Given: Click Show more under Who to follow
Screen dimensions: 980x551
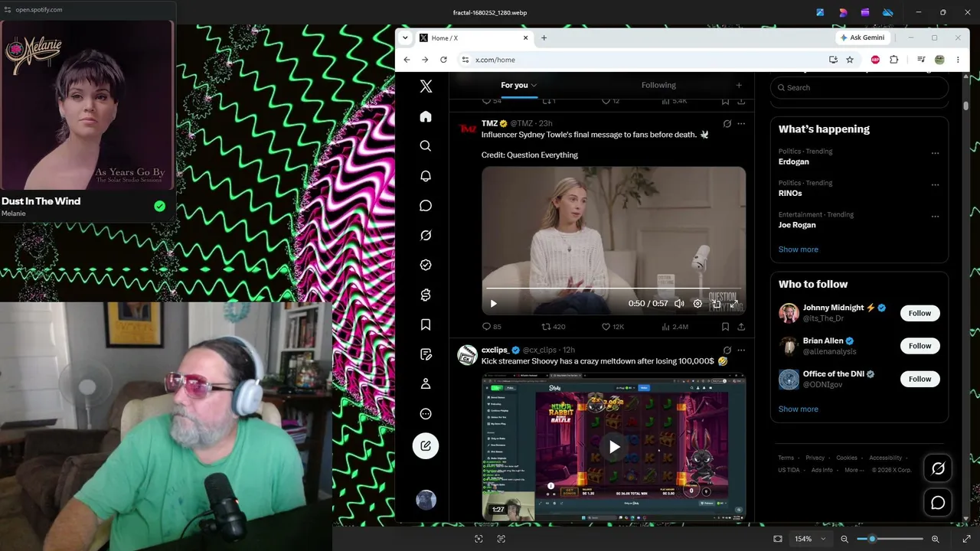Looking at the screenshot, I should click(x=798, y=409).
